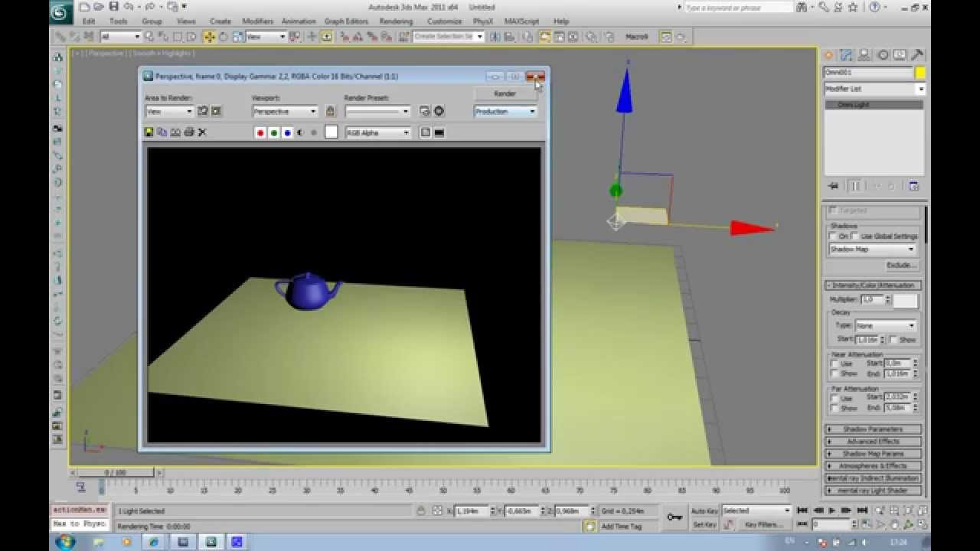The width and height of the screenshot is (980, 551).
Task: Toggle Selection Lock padlock in status bar
Action: [x=421, y=510]
